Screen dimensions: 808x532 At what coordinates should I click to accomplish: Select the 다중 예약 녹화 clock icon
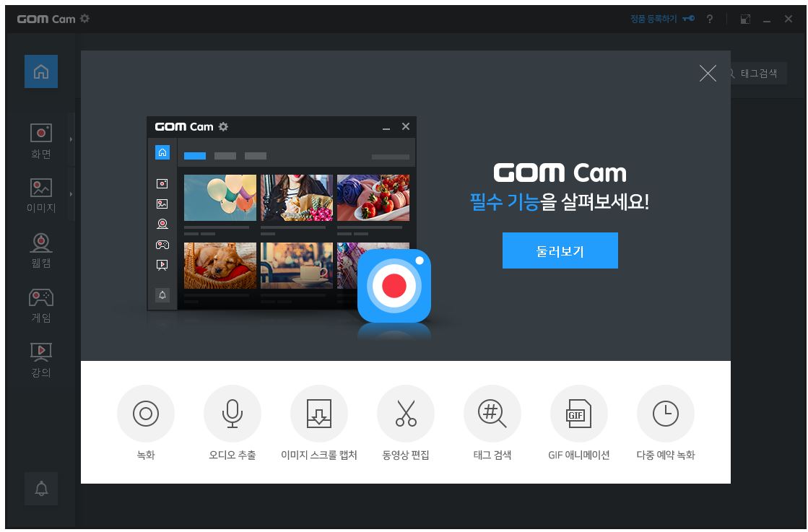(665, 414)
